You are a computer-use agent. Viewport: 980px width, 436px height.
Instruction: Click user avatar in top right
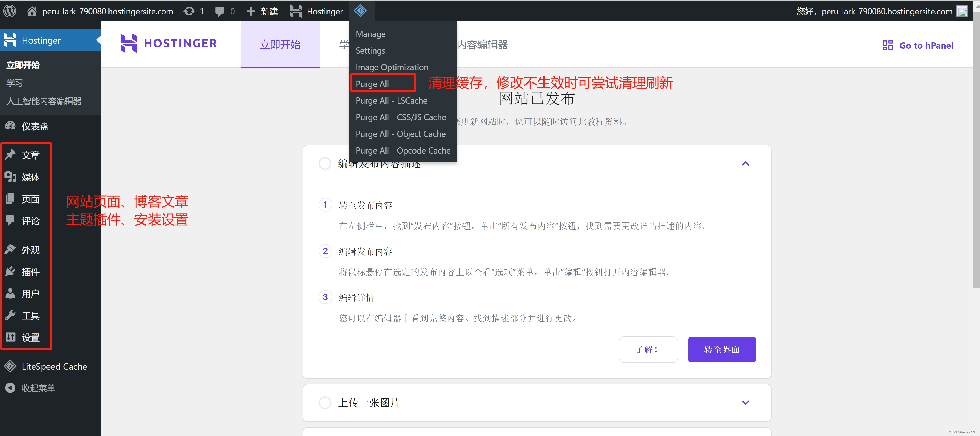(962, 11)
